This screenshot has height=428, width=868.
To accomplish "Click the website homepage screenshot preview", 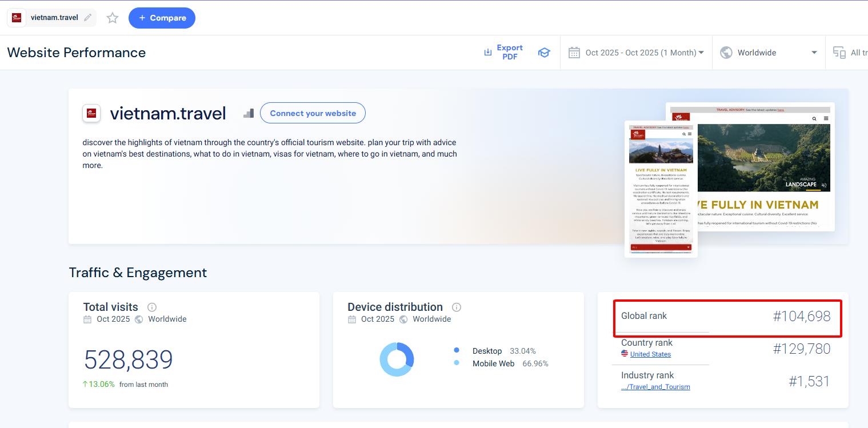I will click(750, 167).
